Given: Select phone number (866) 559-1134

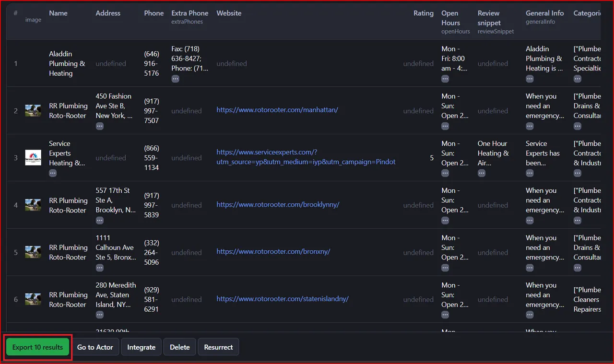Looking at the screenshot, I should (152, 158).
